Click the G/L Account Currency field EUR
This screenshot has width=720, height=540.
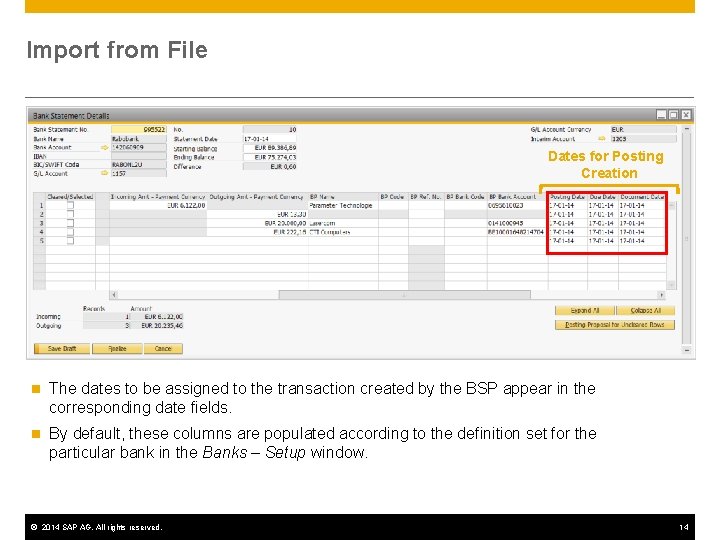point(643,129)
